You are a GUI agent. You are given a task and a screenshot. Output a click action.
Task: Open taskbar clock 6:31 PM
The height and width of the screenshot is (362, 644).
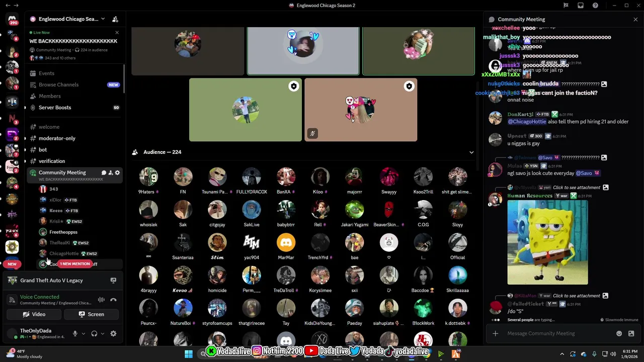click(x=630, y=354)
